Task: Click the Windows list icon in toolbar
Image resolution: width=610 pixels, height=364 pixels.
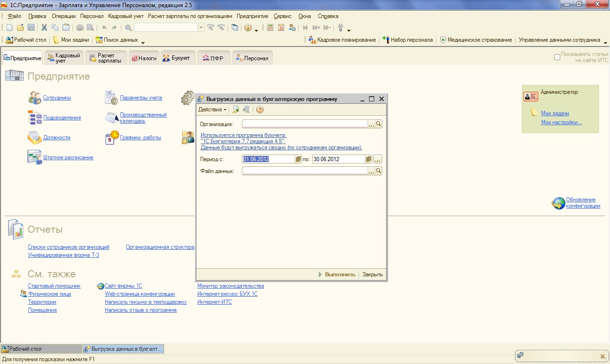Action: click(x=235, y=27)
